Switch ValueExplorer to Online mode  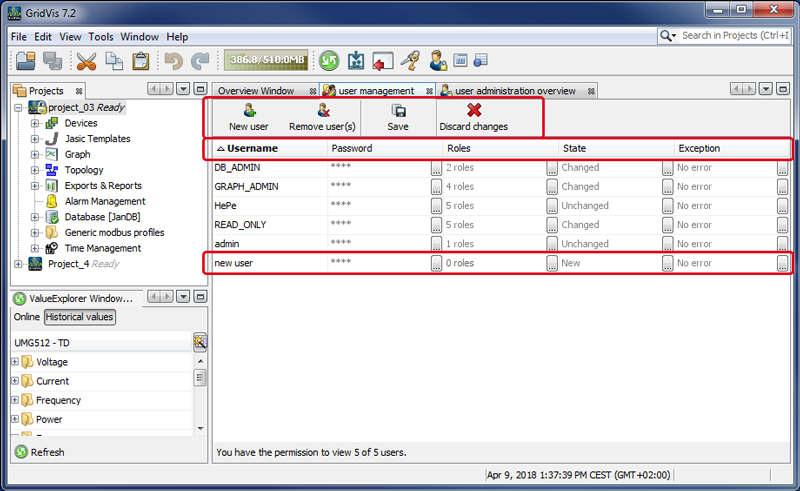pyautogui.click(x=26, y=317)
